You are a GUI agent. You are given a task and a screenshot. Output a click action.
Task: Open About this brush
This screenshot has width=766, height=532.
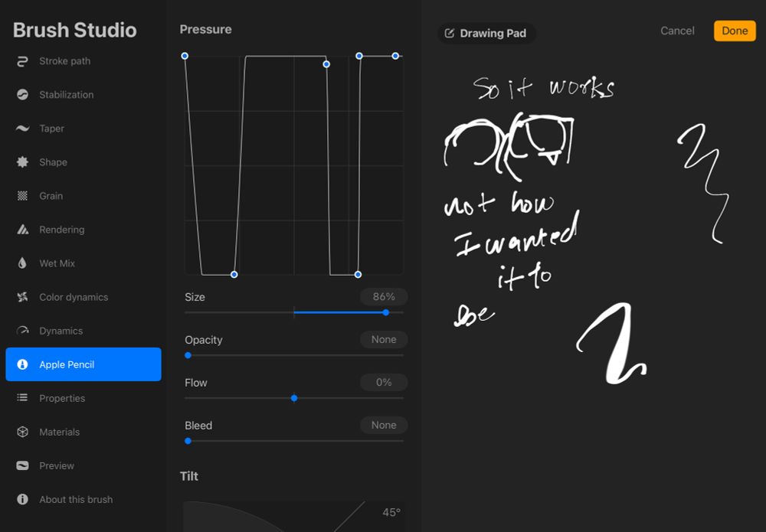(83, 499)
